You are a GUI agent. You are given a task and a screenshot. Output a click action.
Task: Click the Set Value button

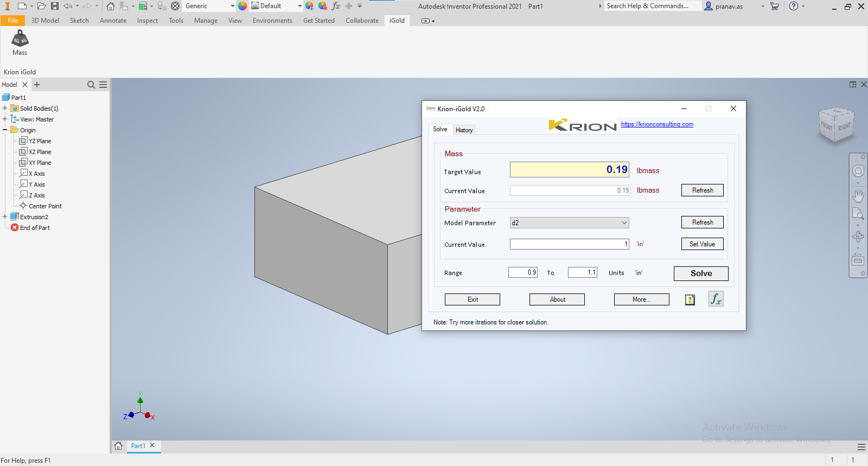click(702, 244)
